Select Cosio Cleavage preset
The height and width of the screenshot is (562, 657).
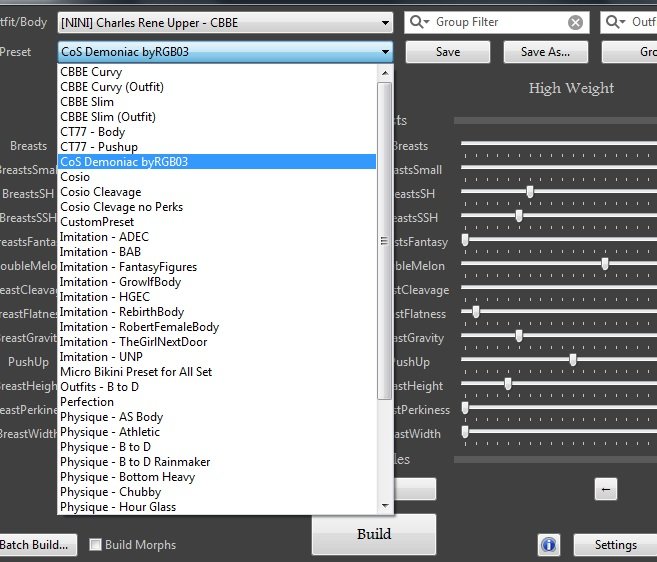pos(217,192)
